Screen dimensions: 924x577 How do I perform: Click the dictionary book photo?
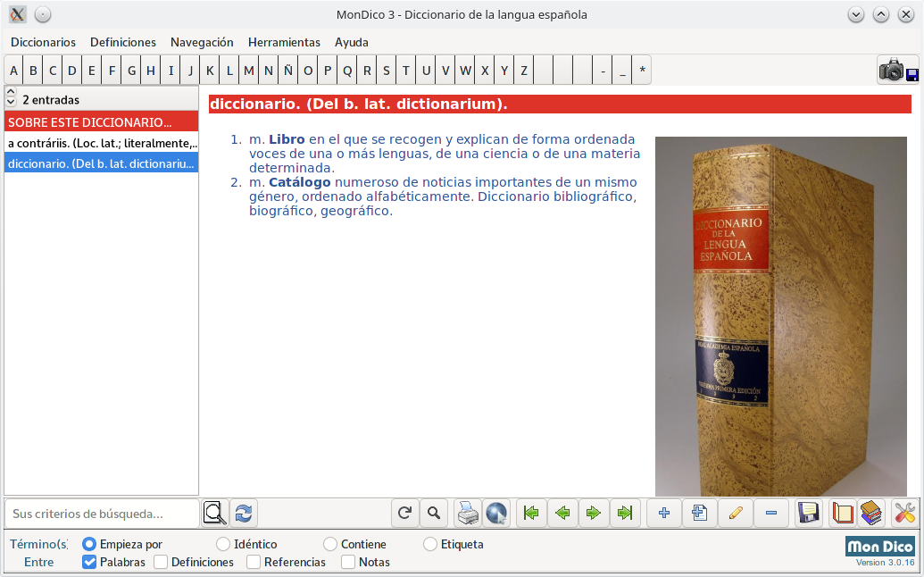[781, 316]
